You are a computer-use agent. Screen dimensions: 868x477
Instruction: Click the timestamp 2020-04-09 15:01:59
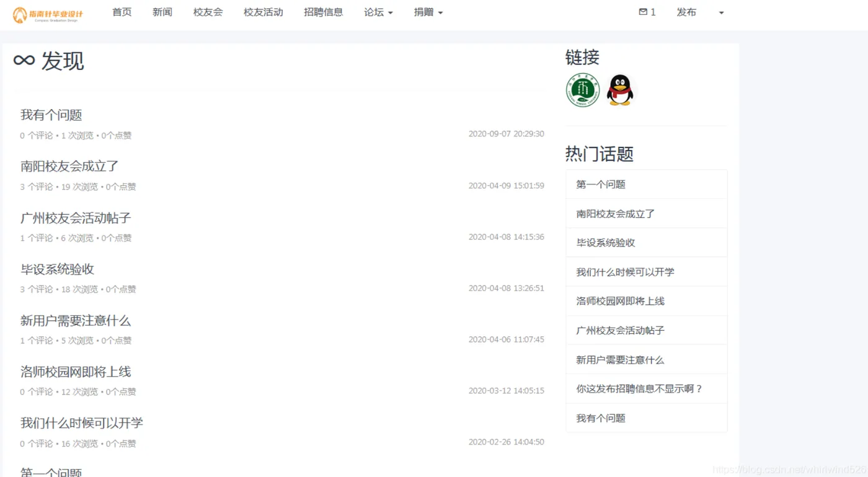(506, 186)
